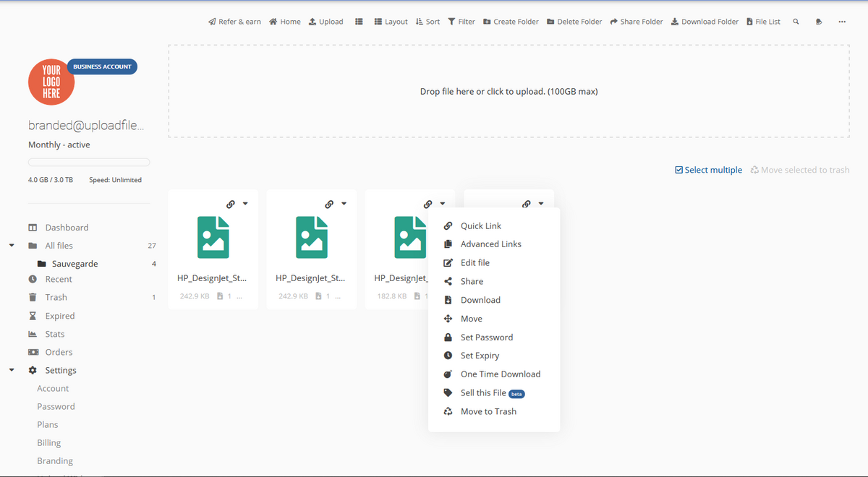Image resolution: width=868 pixels, height=477 pixels.
Task: Click Create Folder in the toolbar
Action: pyautogui.click(x=511, y=22)
